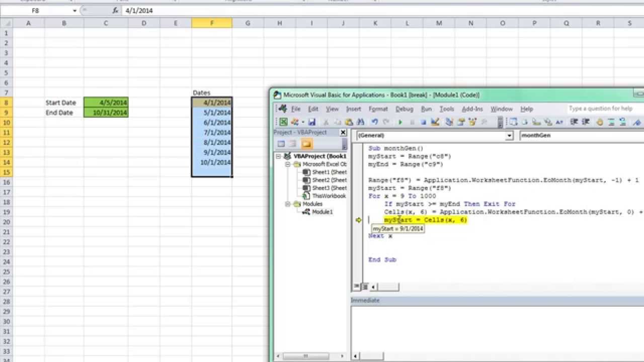Select the End Date cell with 10/31/2014
644x362 pixels.
coord(106,113)
